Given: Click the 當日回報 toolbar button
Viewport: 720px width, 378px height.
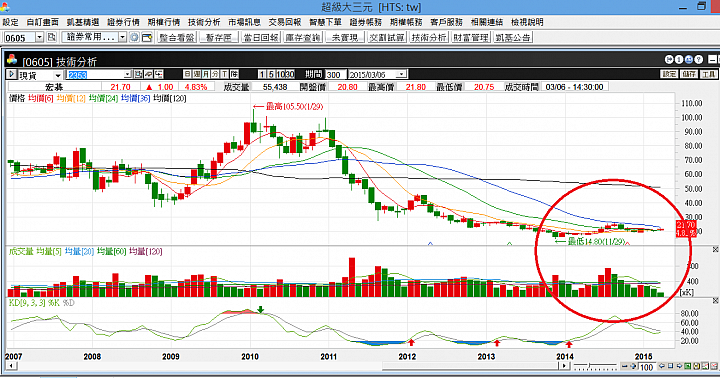Looking at the screenshot, I should point(261,38).
